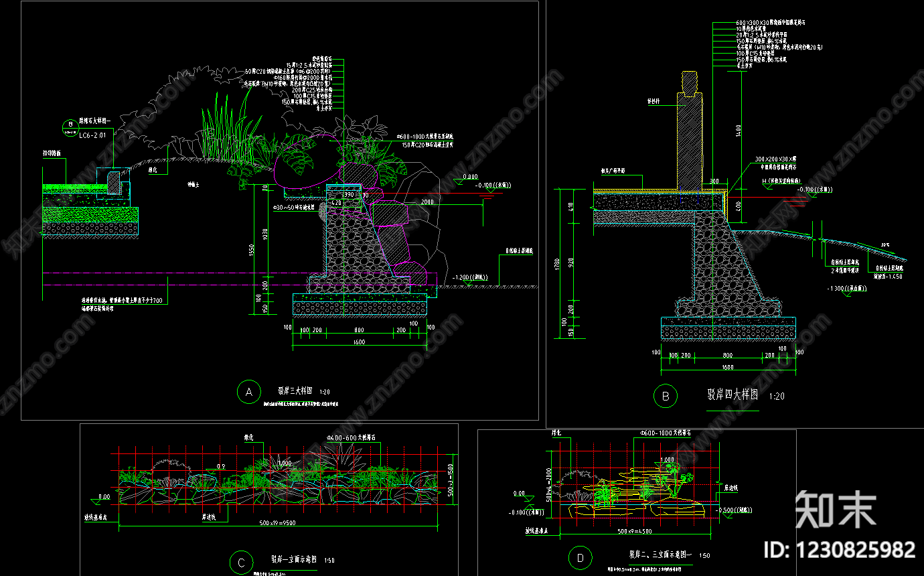Select the 920 vertical dimension text
Screen dimensions: 924x576
(x=570, y=263)
